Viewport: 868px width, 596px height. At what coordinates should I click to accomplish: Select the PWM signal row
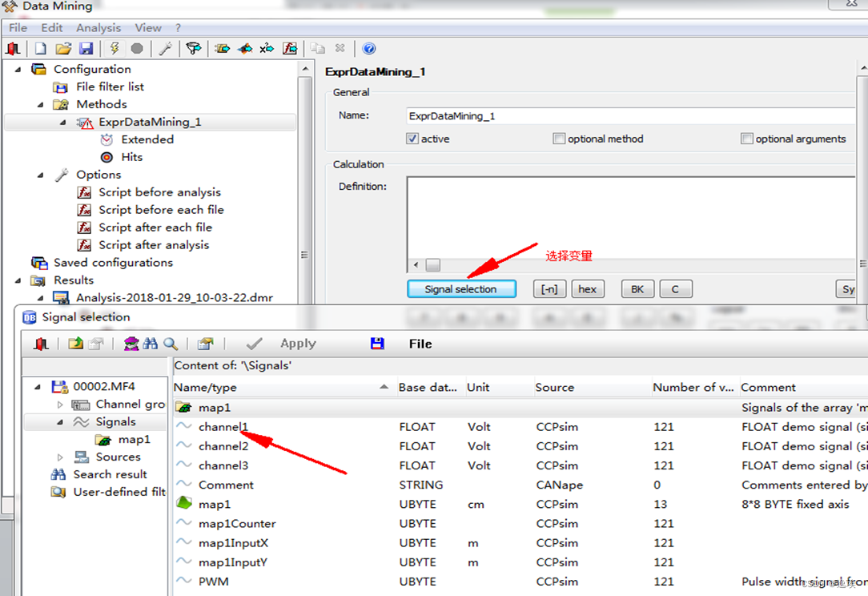click(520, 582)
